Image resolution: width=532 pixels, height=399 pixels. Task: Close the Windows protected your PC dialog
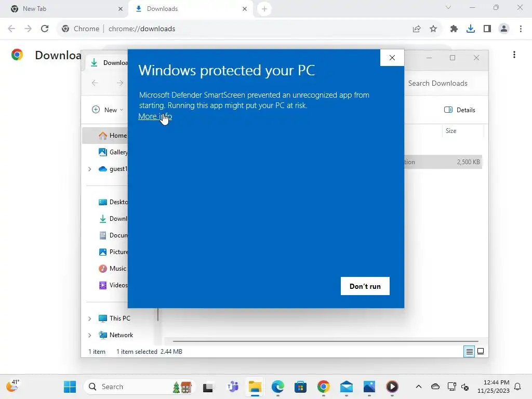click(x=392, y=58)
